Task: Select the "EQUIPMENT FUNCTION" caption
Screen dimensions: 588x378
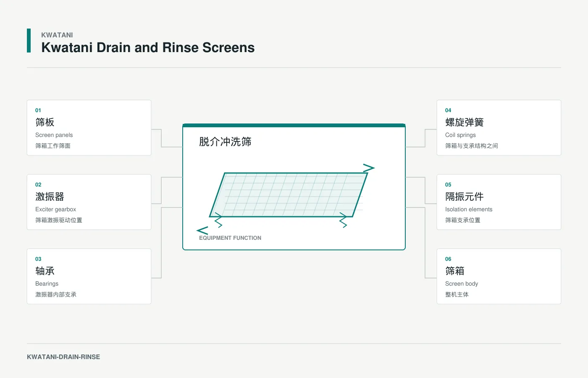Action: (230, 238)
